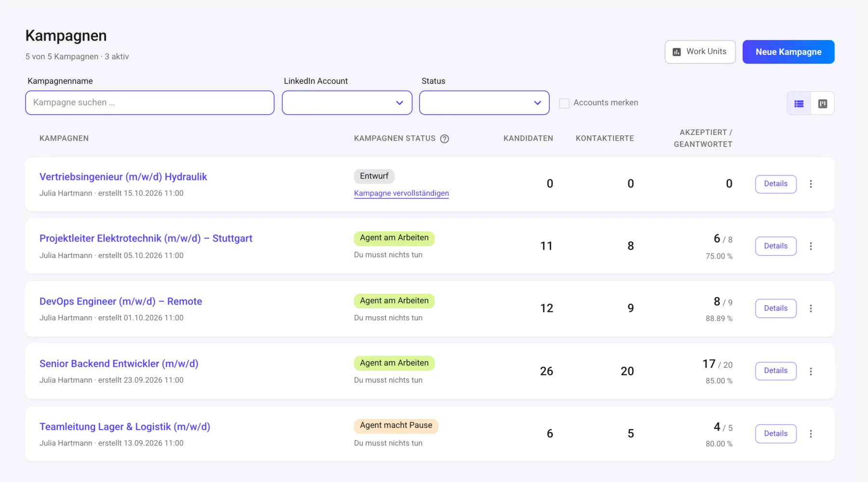Screen dimensions: 868x482
Task: Show Details for Teamleitung Lager & Logistik
Action: coord(775,434)
